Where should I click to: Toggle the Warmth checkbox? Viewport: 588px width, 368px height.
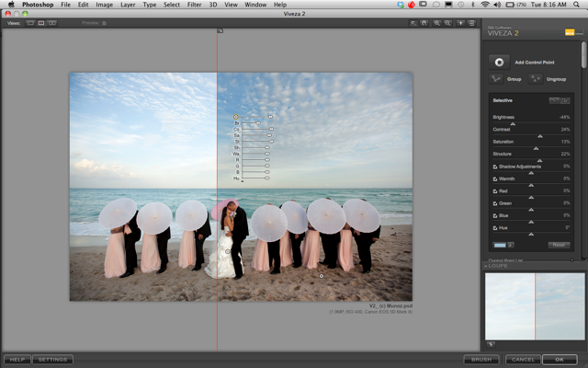point(495,178)
